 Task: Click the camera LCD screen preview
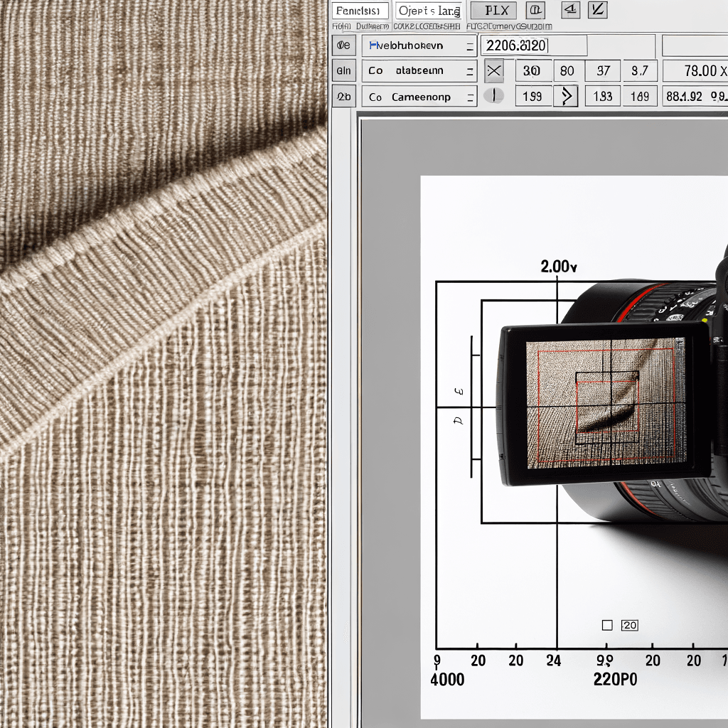(x=606, y=403)
